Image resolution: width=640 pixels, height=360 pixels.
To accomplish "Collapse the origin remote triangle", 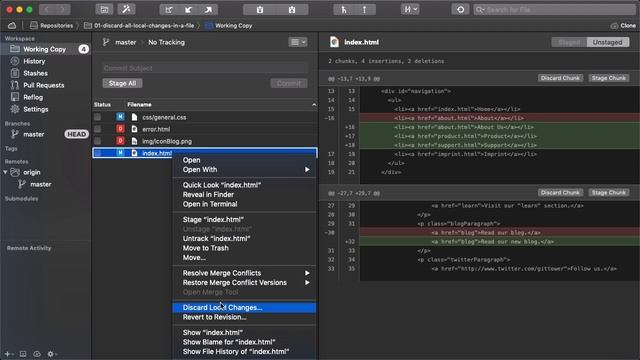I will 5,172.
